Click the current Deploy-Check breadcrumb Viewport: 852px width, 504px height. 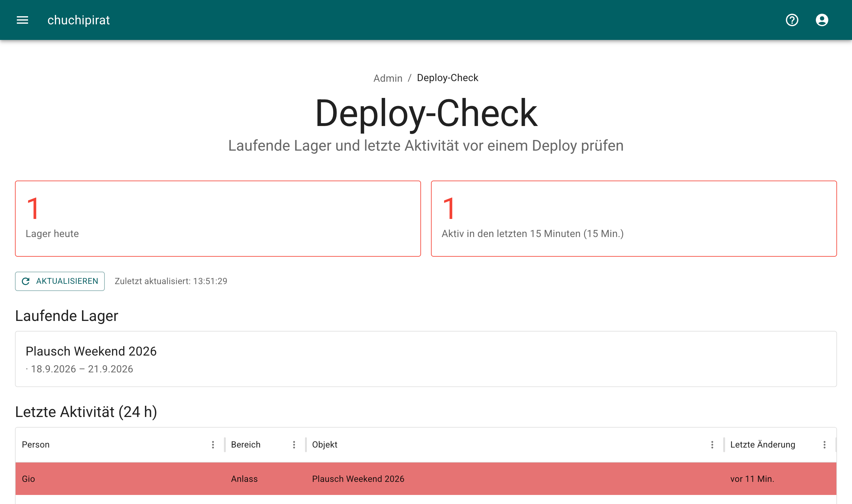click(x=447, y=78)
